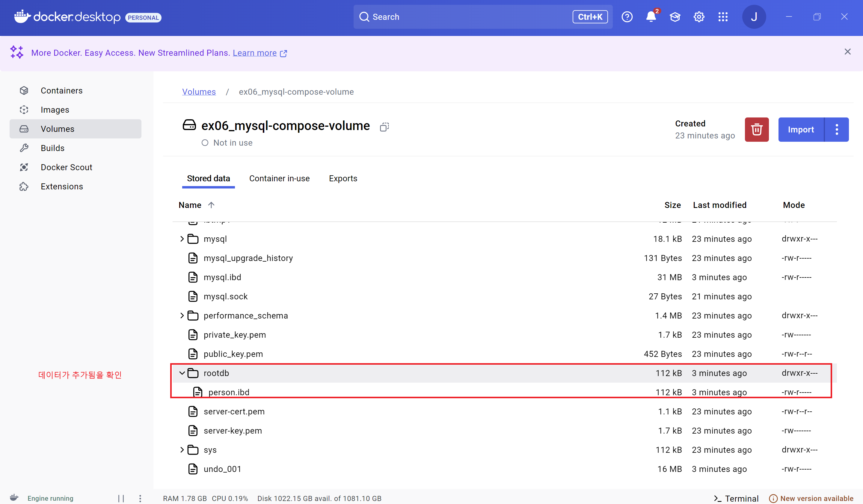Open settings gear icon in header
The width and height of the screenshot is (863, 504).
pos(698,17)
